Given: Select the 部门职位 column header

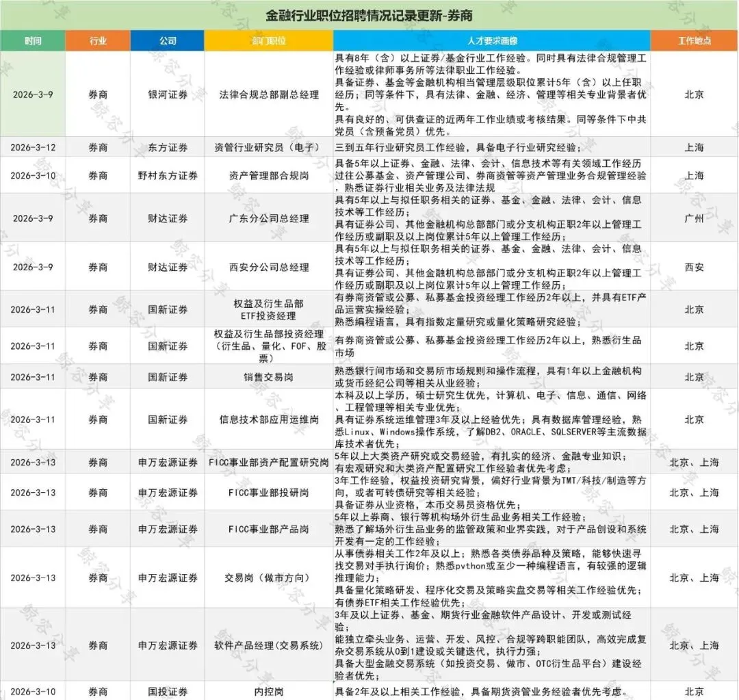Looking at the screenshot, I should (x=269, y=41).
